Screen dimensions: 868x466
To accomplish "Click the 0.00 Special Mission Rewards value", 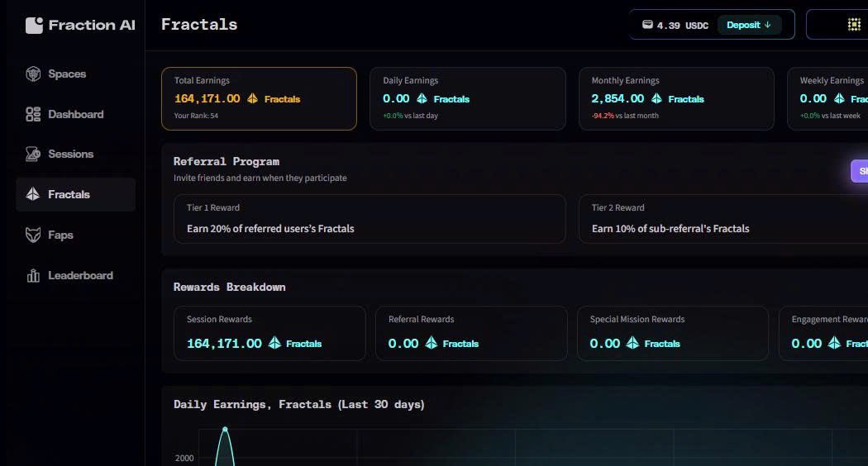I will click(x=604, y=344).
